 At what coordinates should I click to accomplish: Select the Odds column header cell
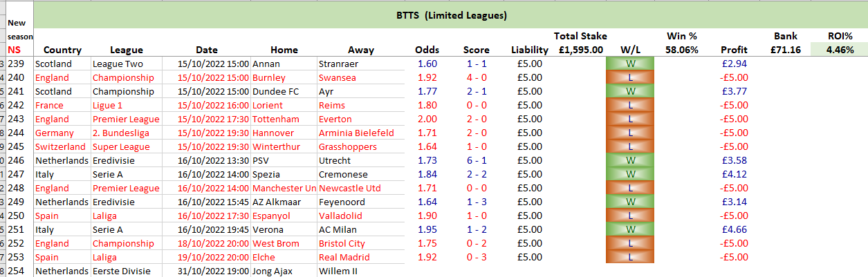[427, 50]
